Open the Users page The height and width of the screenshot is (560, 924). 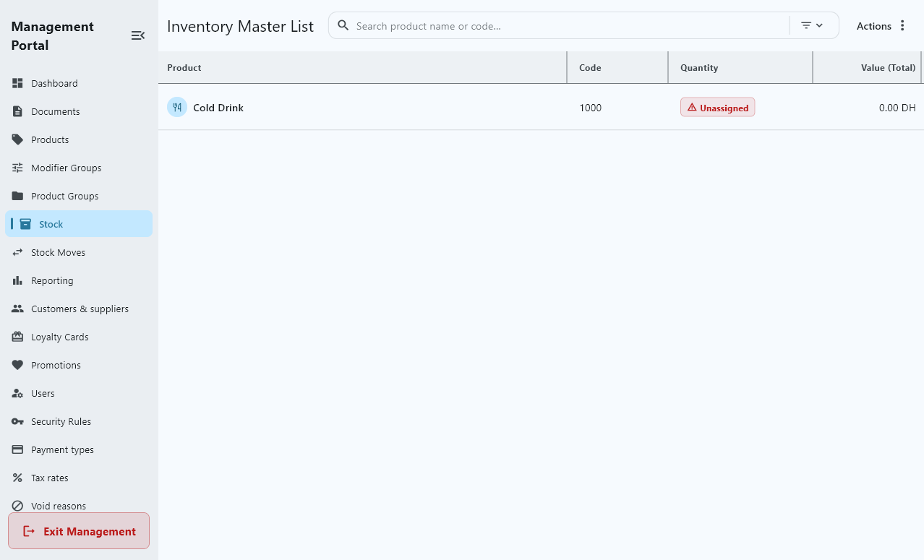coord(79,393)
